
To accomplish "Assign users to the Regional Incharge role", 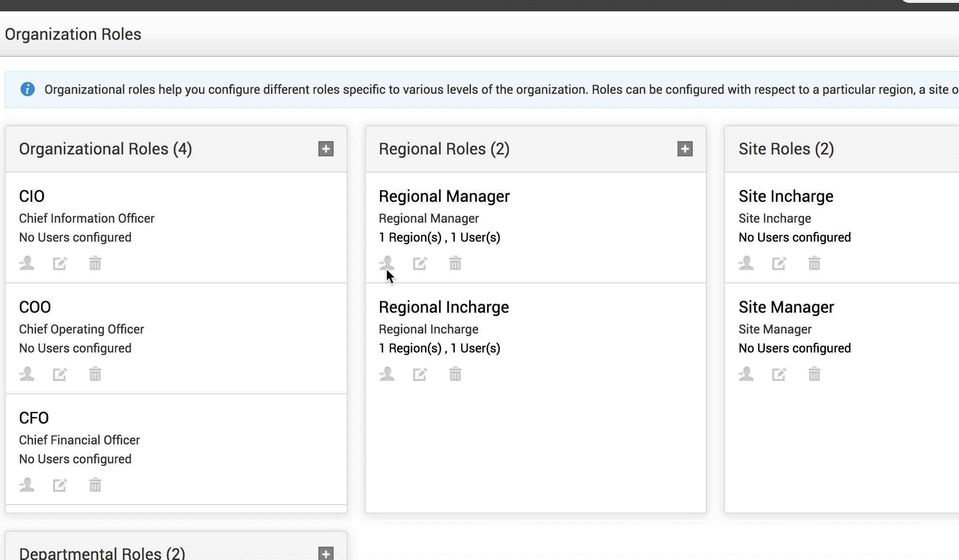I will click(387, 374).
